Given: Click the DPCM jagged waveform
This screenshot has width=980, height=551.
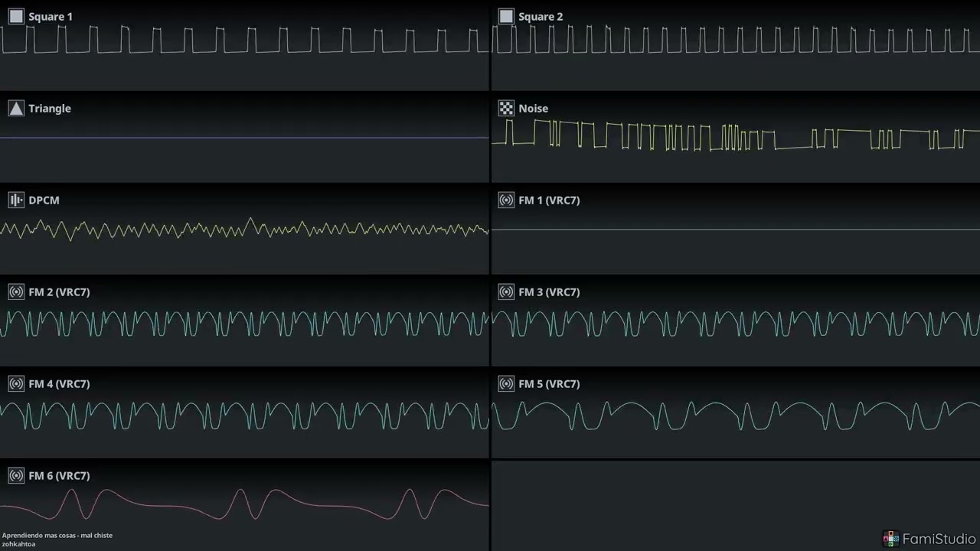Looking at the screenshot, I should 245,229.
